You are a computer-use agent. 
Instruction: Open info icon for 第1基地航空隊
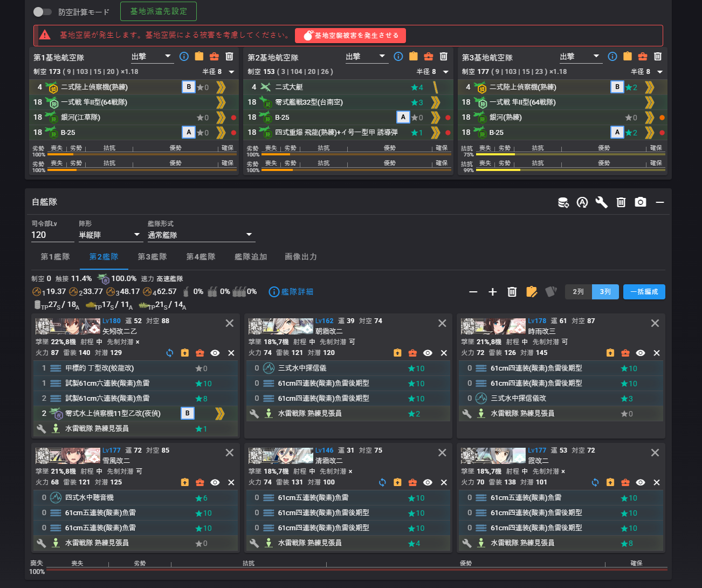point(184,57)
